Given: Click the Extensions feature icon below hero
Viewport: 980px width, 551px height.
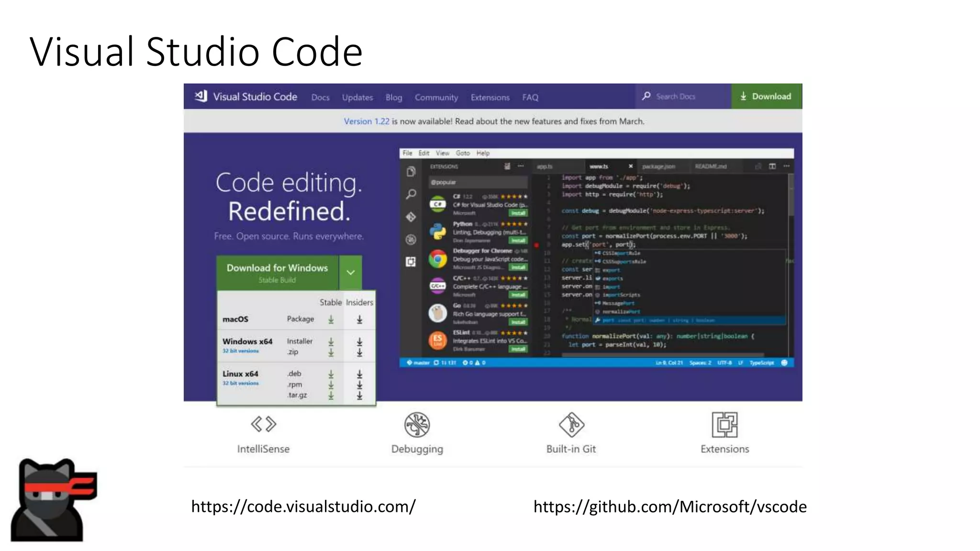Looking at the screenshot, I should 725,425.
